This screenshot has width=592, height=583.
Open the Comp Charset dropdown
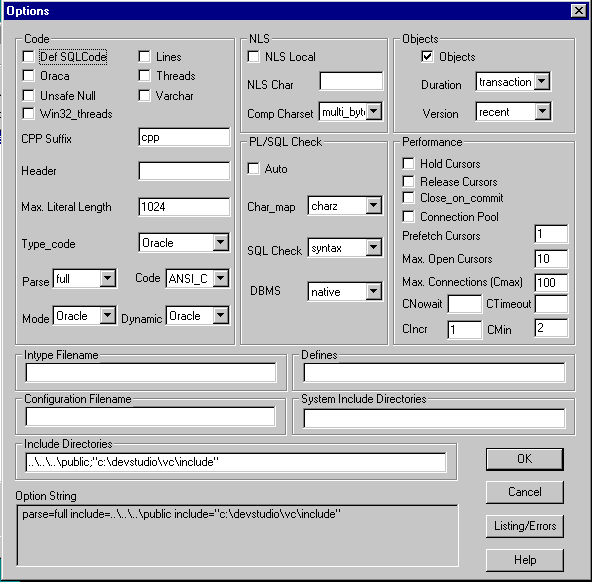point(374,111)
